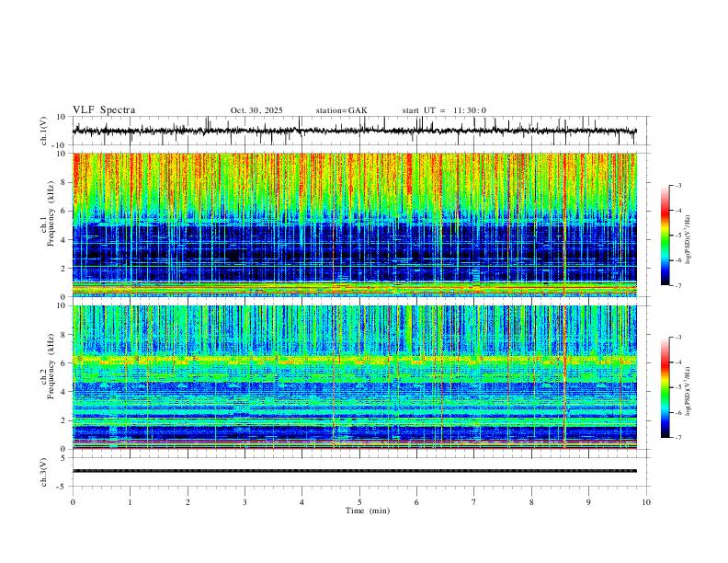Click the "-3" tick on the ch.1 colorbar
The image size is (728, 563).
(x=678, y=185)
